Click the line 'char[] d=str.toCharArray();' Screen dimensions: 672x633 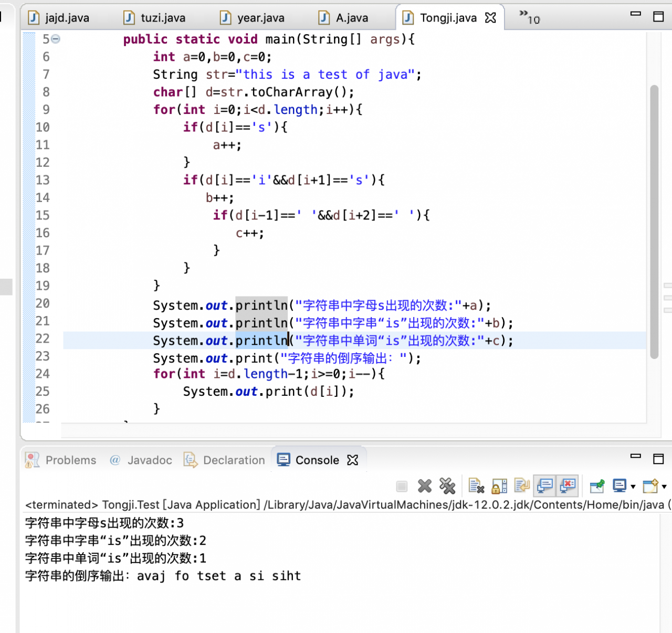pos(254,92)
